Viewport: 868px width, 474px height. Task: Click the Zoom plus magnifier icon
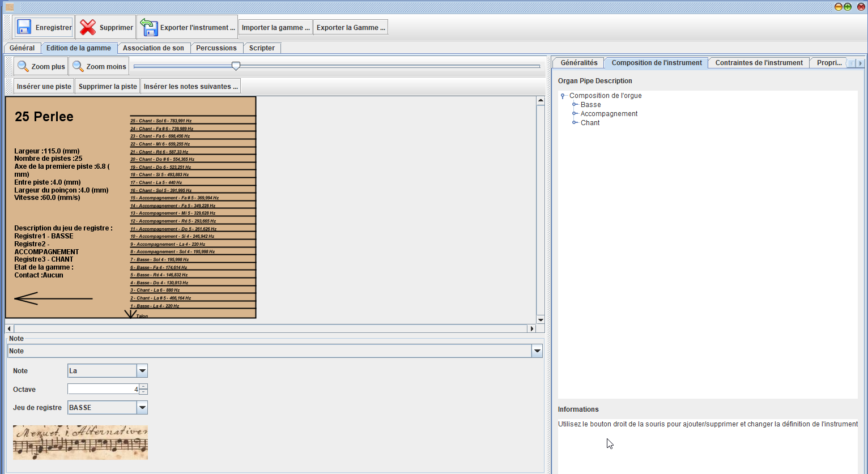coord(23,66)
